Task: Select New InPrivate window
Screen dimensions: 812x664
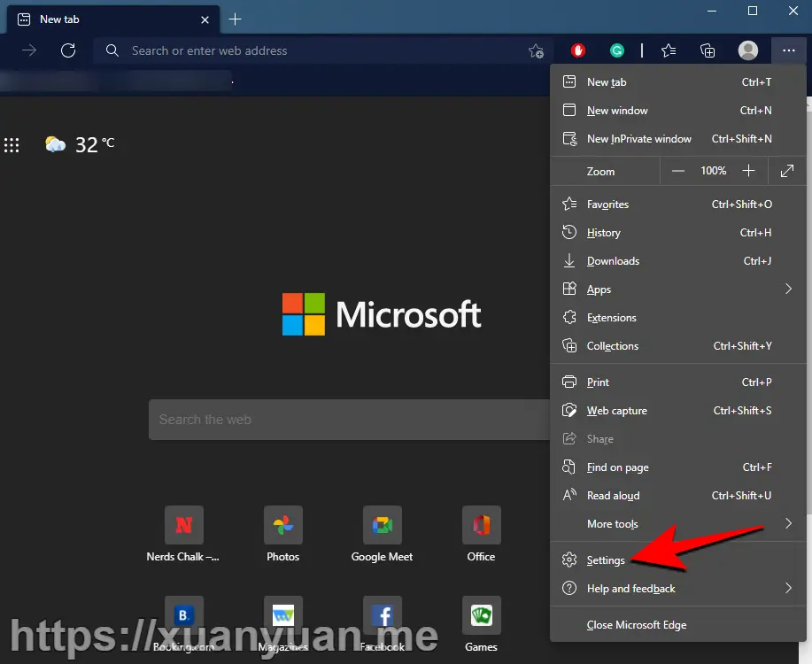Action: click(639, 138)
